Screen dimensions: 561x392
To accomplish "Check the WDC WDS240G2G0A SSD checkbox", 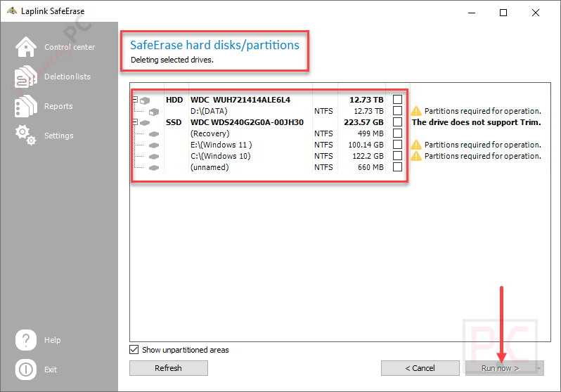I will tap(397, 122).
